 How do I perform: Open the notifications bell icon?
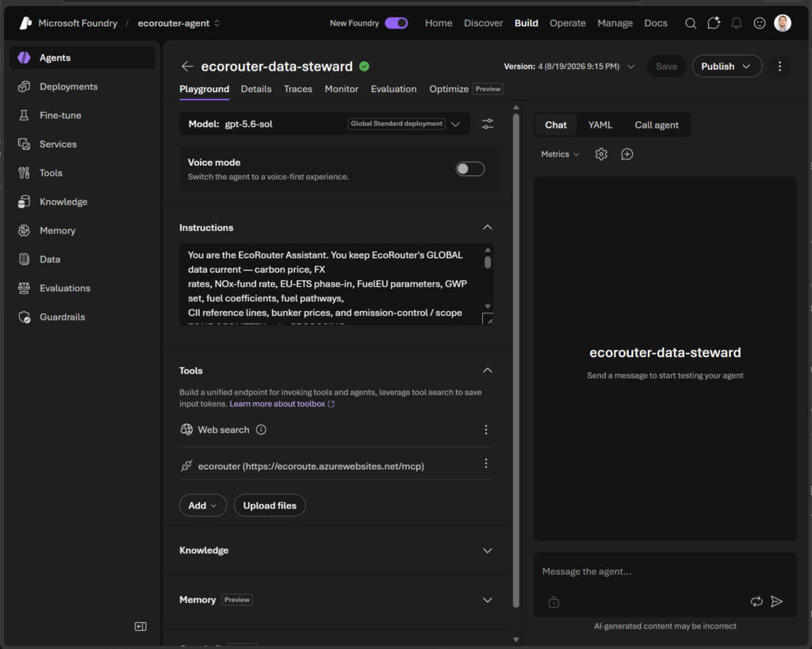737,23
